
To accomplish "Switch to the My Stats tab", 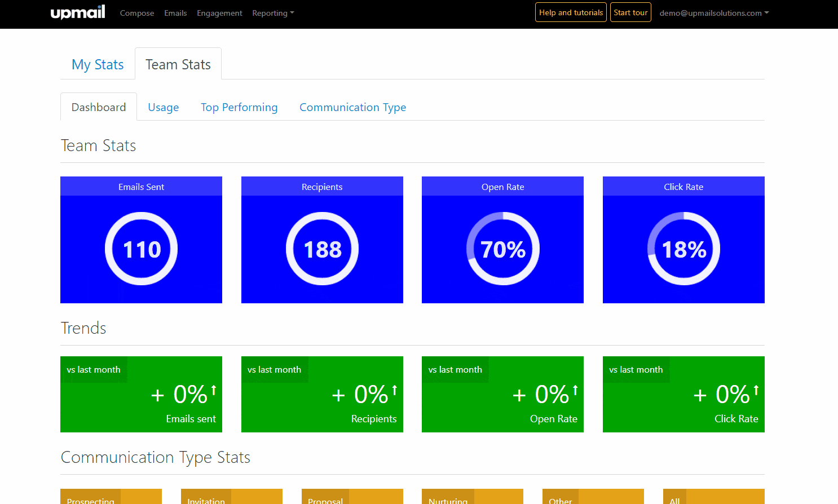I will tap(98, 64).
